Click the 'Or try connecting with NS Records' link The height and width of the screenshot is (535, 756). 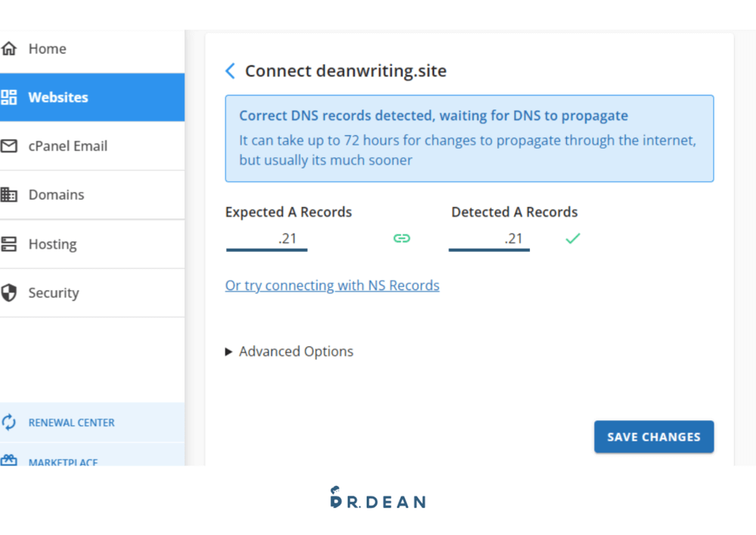coord(332,286)
